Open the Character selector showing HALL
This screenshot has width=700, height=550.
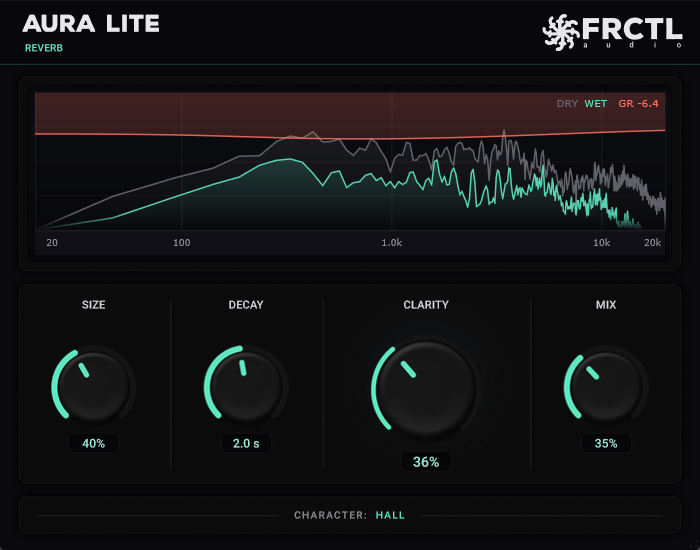tap(390, 515)
